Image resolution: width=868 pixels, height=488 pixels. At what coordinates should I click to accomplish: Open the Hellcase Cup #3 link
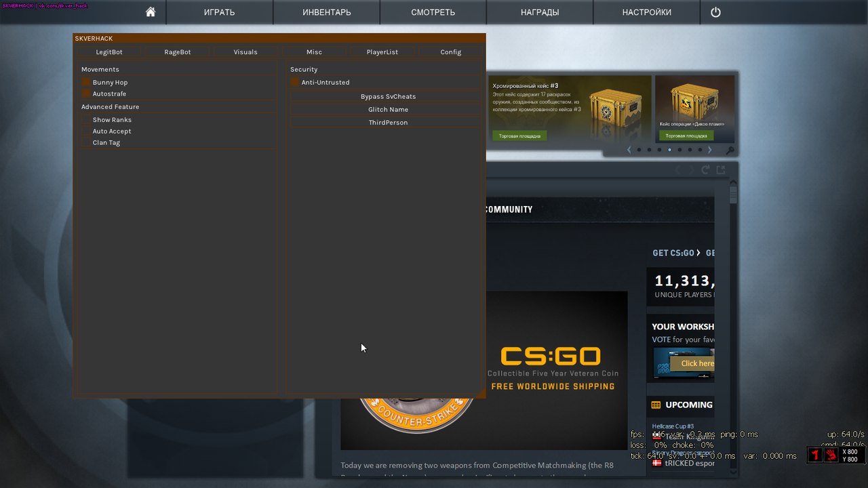pyautogui.click(x=673, y=426)
